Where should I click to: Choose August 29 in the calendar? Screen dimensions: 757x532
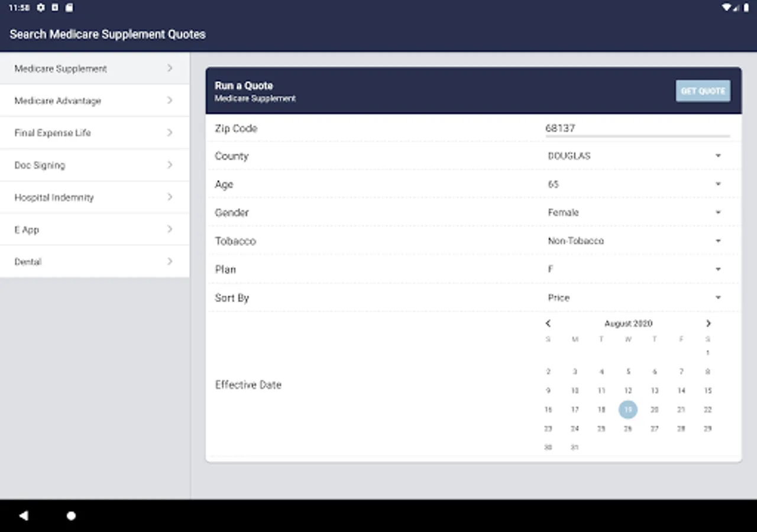[708, 429]
